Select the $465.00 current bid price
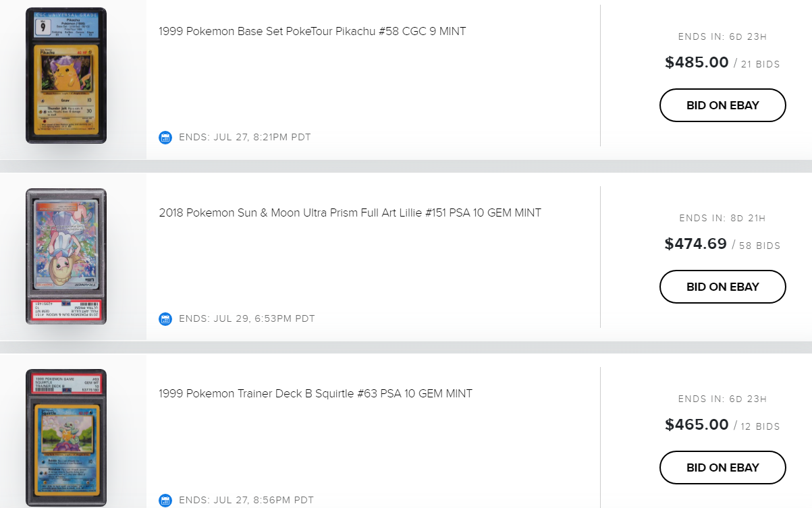This screenshot has height=508, width=812. click(697, 425)
